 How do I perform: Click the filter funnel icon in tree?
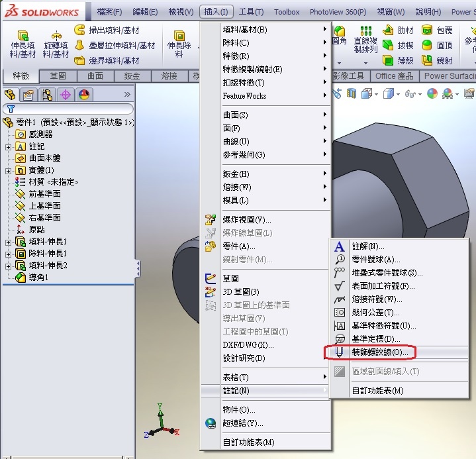tap(11, 109)
